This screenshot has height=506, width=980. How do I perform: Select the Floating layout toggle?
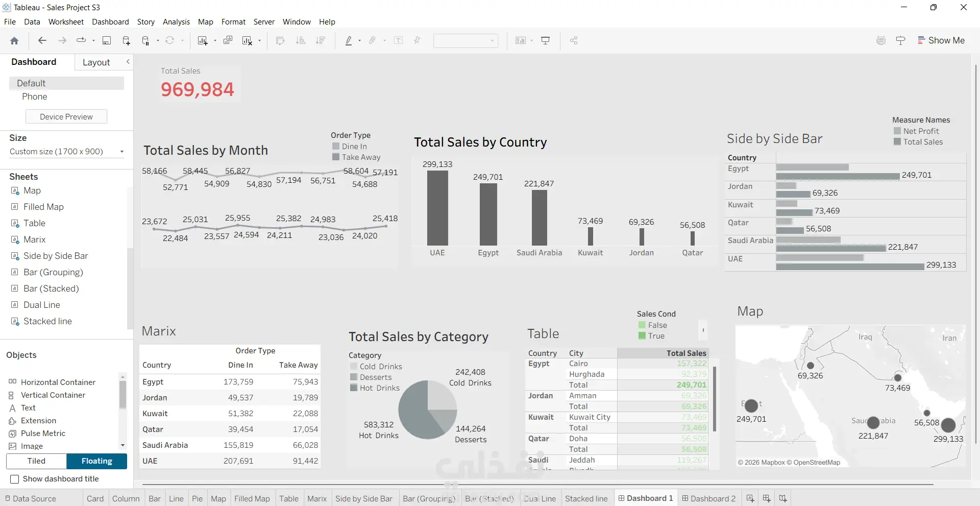click(97, 461)
